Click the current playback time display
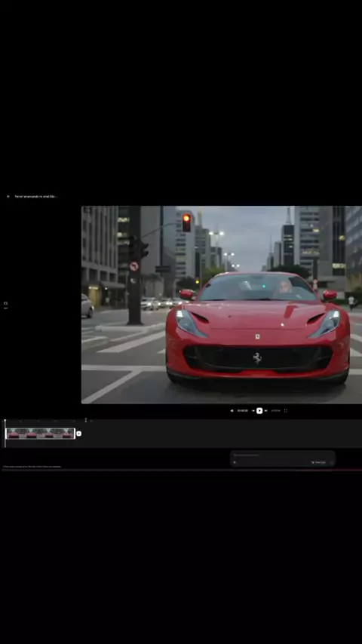 [x=242, y=410]
